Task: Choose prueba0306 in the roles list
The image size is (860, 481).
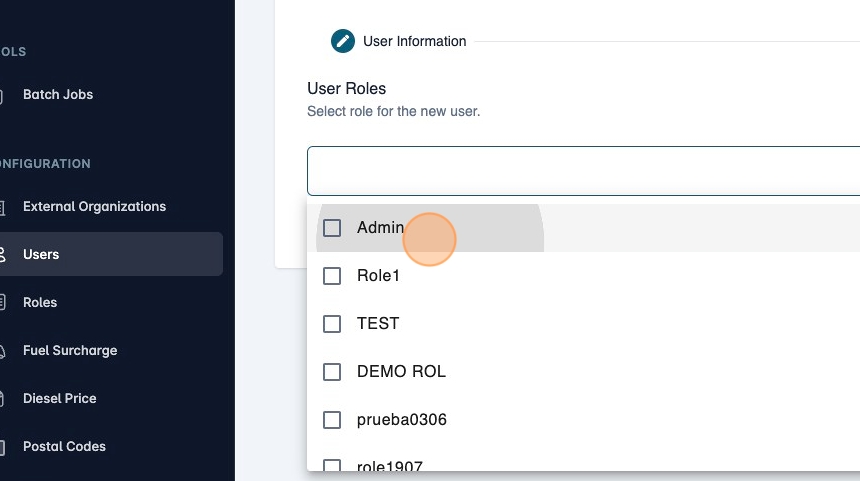Action: [x=401, y=420]
